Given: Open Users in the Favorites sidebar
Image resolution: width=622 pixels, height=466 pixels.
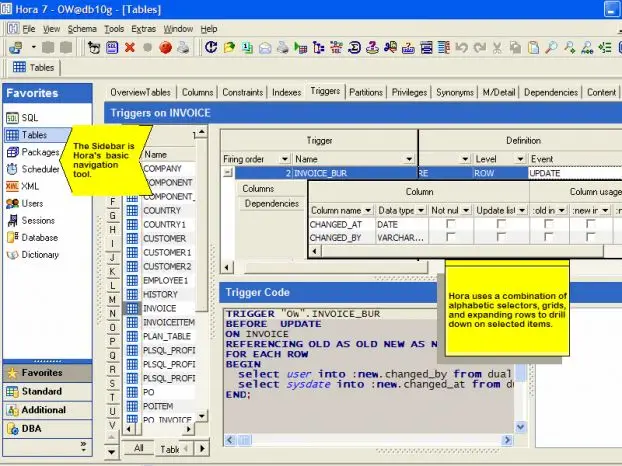Looking at the screenshot, I should coord(25,203).
